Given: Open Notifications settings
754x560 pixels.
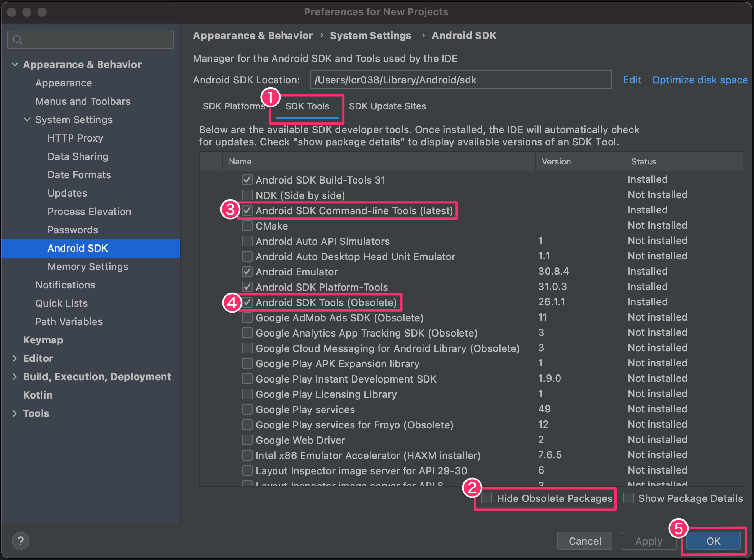Looking at the screenshot, I should pos(65,285).
